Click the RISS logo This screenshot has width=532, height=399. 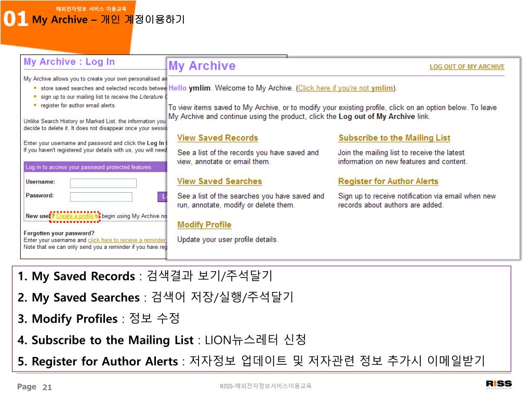[x=499, y=384]
